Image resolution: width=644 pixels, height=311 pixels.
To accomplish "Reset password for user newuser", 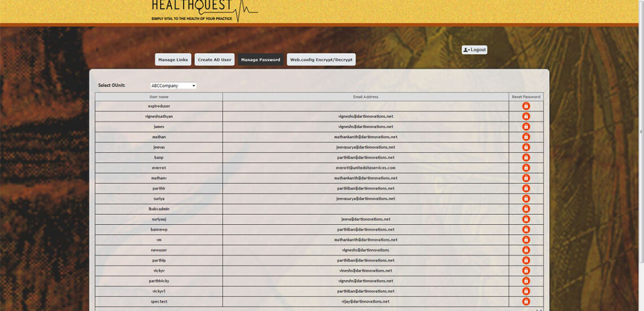I will pos(526,250).
